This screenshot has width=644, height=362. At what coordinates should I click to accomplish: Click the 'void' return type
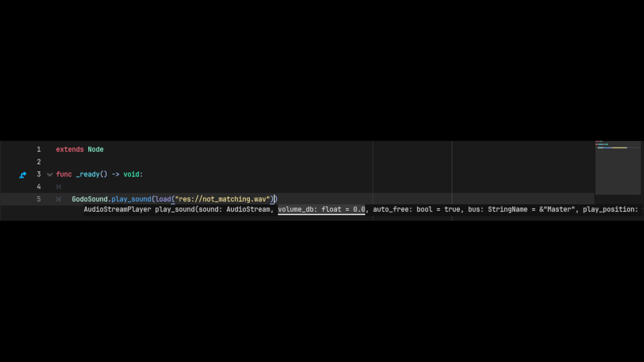click(131, 174)
